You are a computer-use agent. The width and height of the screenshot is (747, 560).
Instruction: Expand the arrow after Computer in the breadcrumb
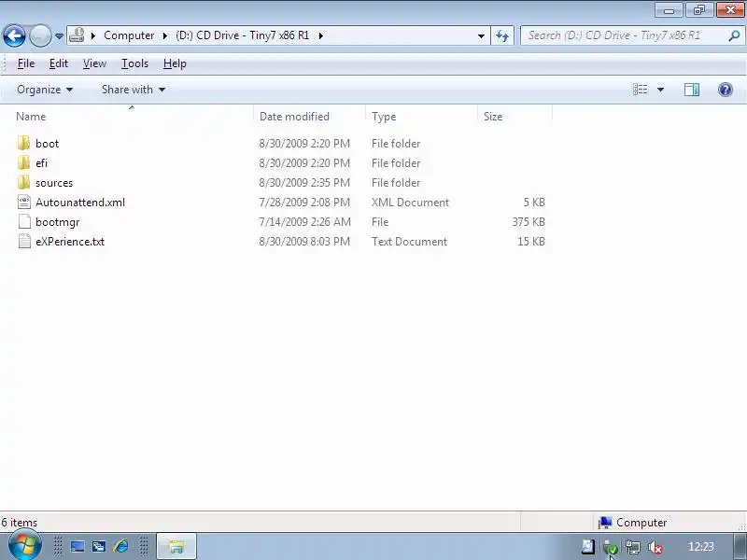pyautogui.click(x=165, y=35)
